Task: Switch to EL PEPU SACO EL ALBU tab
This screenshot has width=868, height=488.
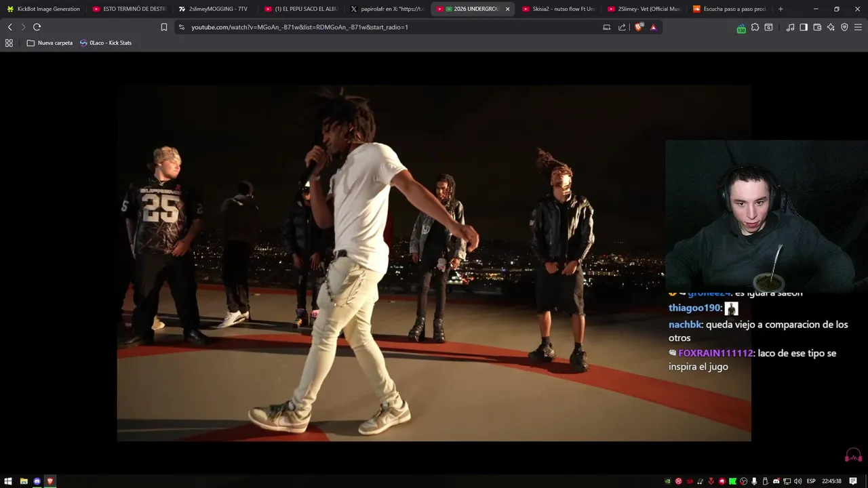Action: coord(300,9)
